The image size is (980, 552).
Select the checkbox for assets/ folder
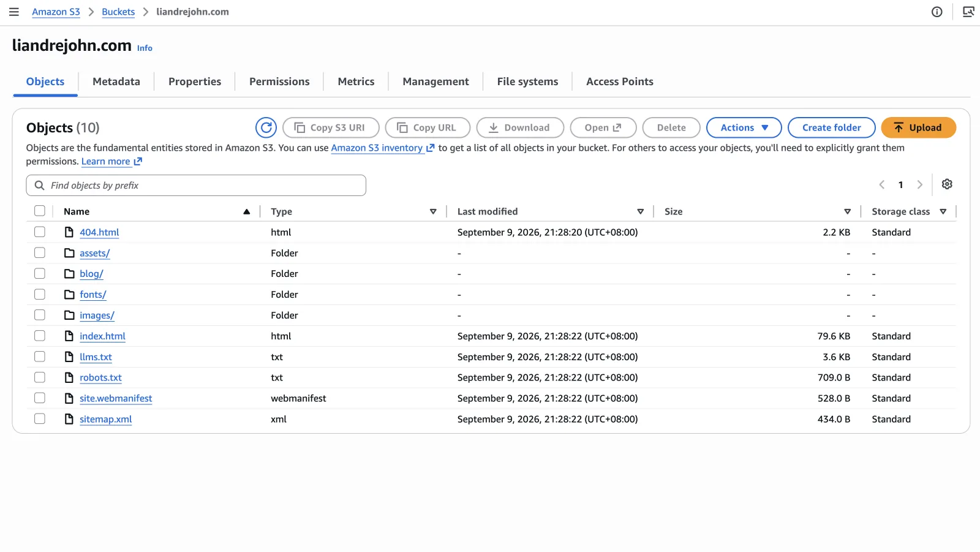tap(40, 252)
